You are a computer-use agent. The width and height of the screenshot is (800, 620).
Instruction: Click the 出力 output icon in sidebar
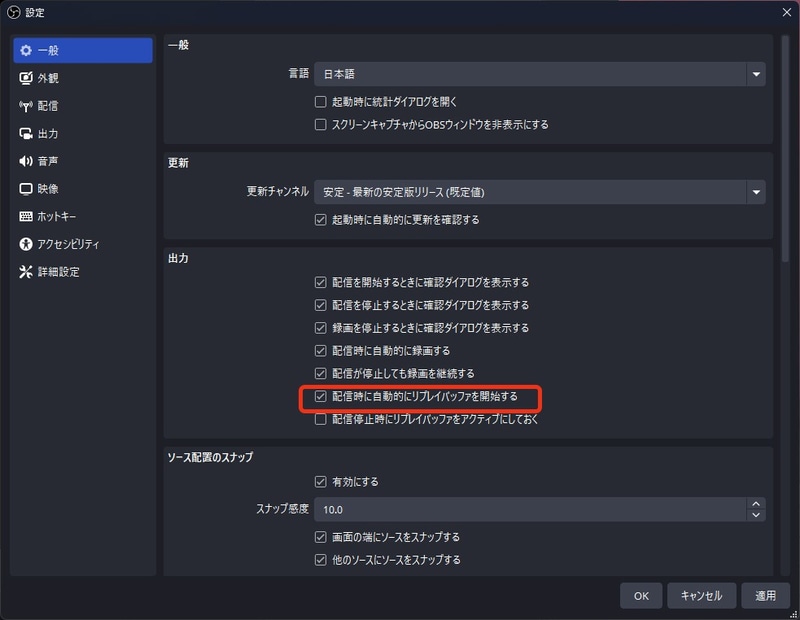click(x=26, y=133)
